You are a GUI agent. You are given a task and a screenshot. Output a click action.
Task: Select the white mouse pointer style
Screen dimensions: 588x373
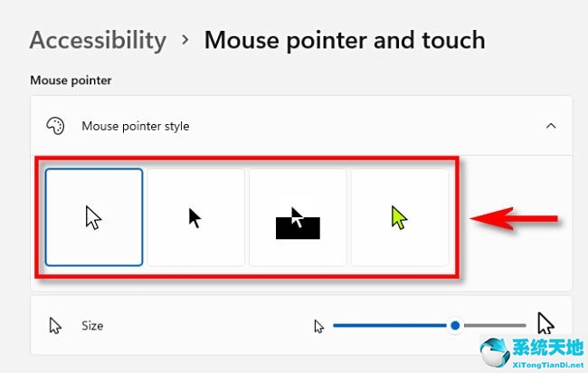94,217
